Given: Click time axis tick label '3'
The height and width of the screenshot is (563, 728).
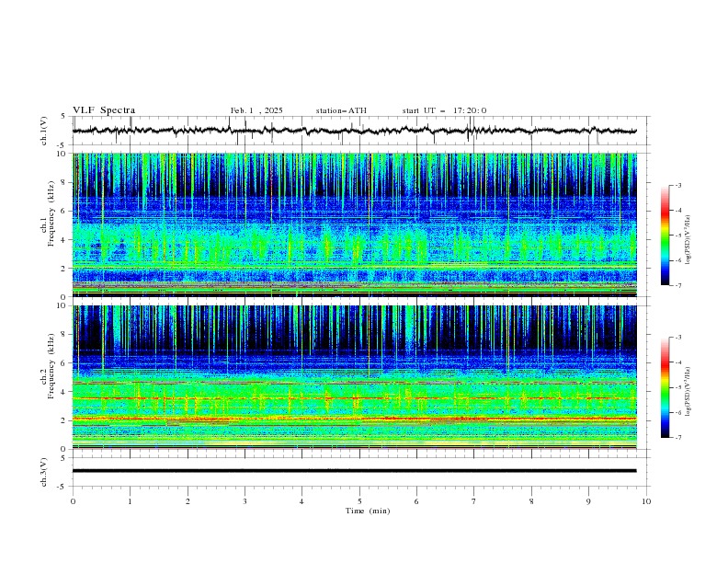Looking at the screenshot, I should coord(245,501).
